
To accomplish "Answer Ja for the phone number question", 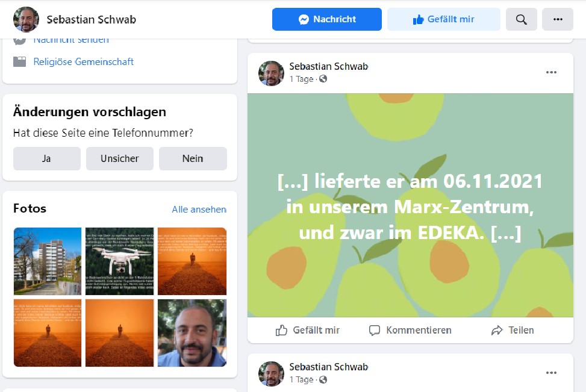I will (47, 158).
